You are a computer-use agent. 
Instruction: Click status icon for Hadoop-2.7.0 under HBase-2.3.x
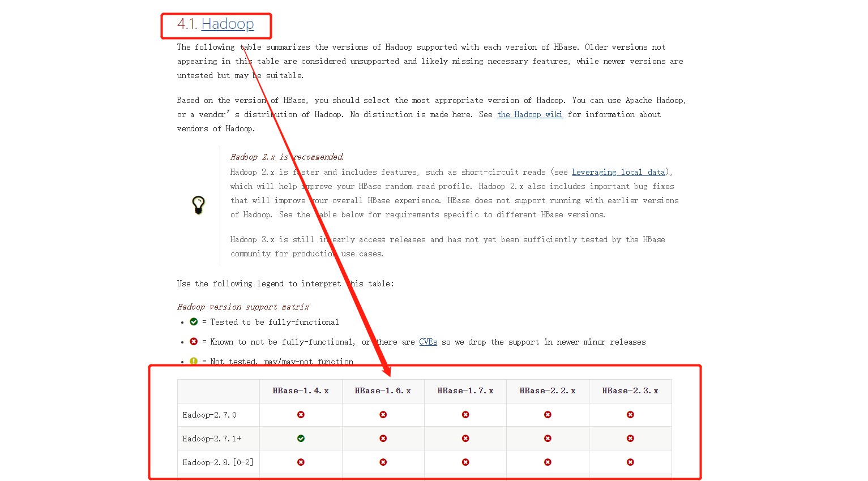point(630,415)
